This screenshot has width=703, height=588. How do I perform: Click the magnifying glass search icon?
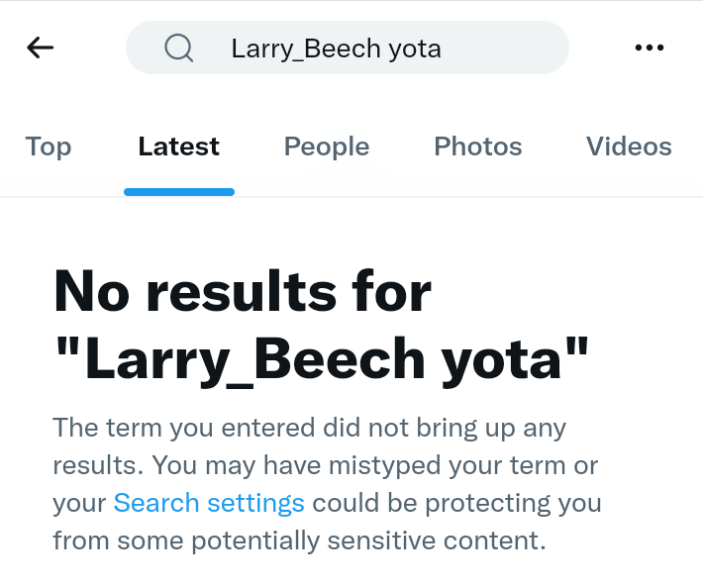click(x=179, y=48)
